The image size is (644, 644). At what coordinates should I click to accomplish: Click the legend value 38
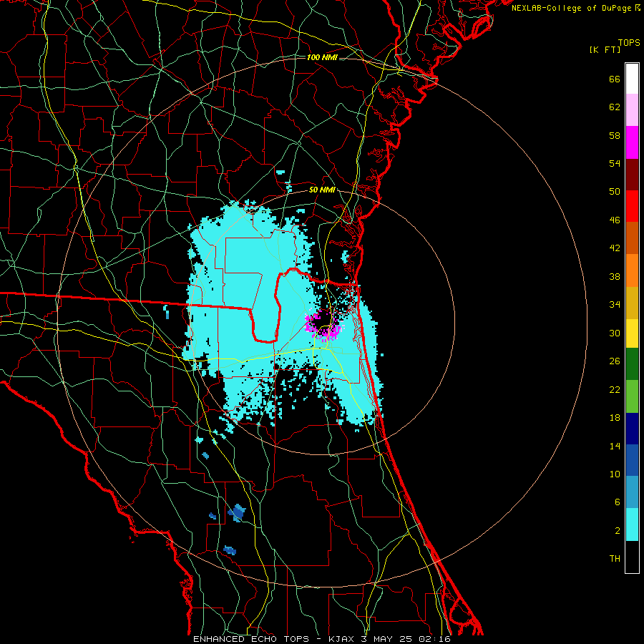point(615,276)
